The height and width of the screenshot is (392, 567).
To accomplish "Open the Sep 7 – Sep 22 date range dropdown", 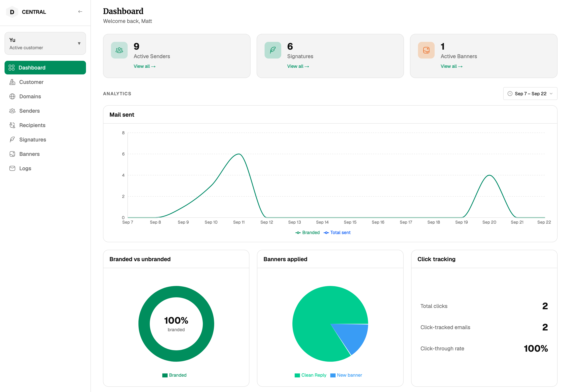I will pyautogui.click(x=530, y=94).
